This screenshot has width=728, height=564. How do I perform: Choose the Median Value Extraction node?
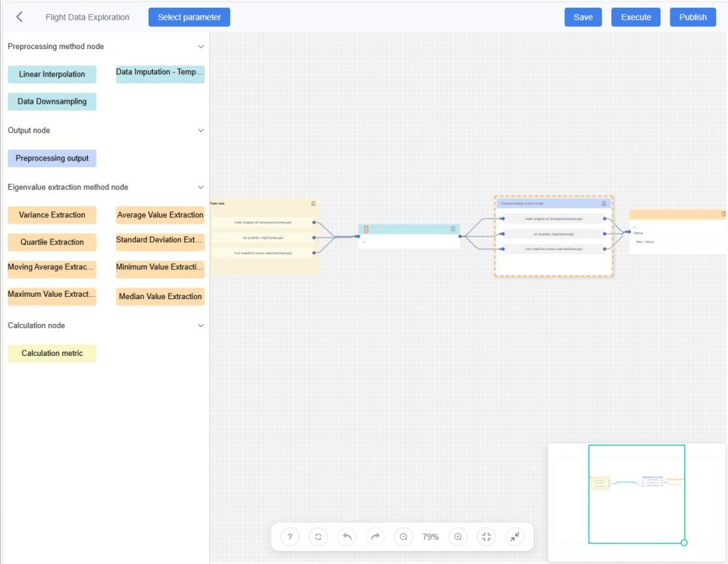pos(160,297)
